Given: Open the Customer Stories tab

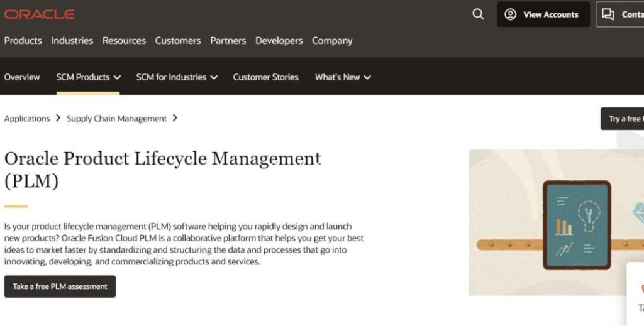Looking at the screenshot, I should coord(266,77).
